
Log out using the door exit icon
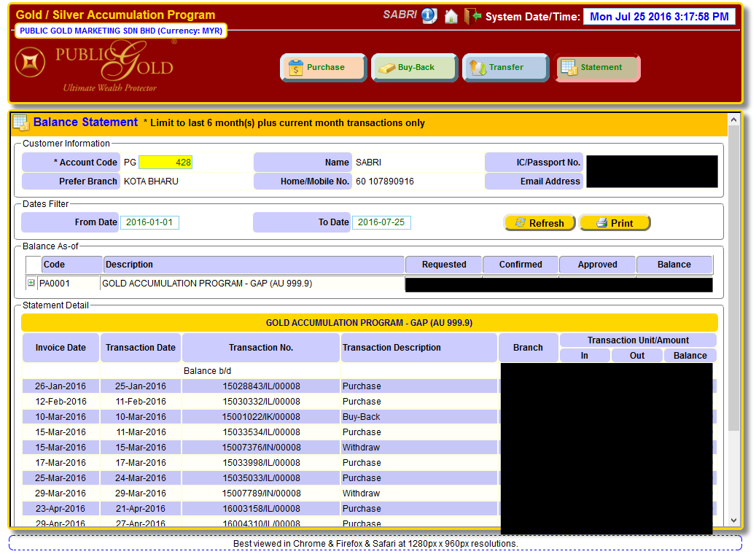click(472, 16)
